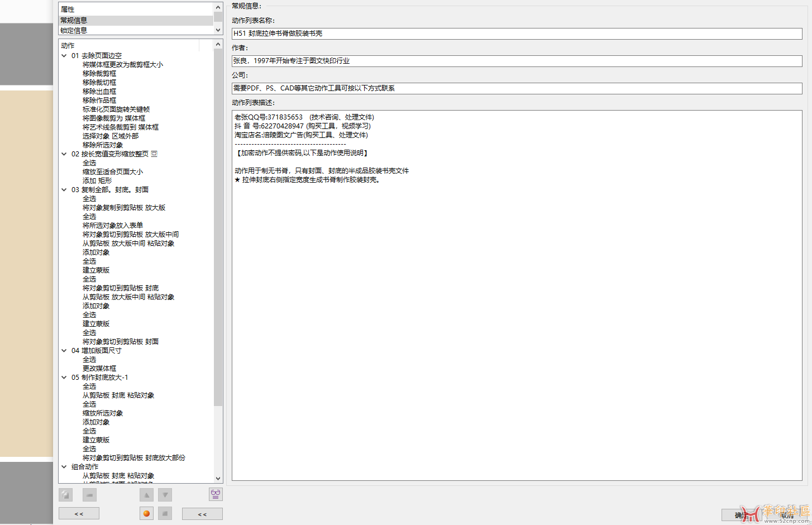The height and width of the screenshot is (525, 812).
Task: Select action '标准化页面旋转关键帧'
Action: click(116, 109)
